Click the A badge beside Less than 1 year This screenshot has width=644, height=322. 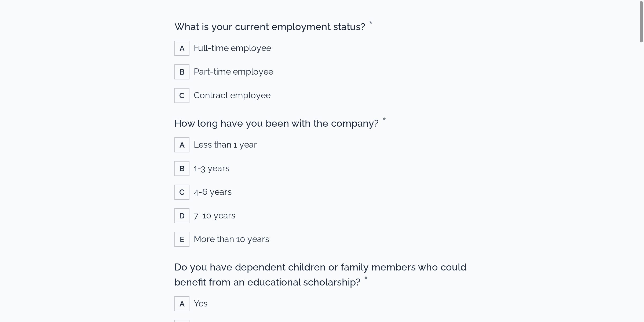tap(182, 145)
